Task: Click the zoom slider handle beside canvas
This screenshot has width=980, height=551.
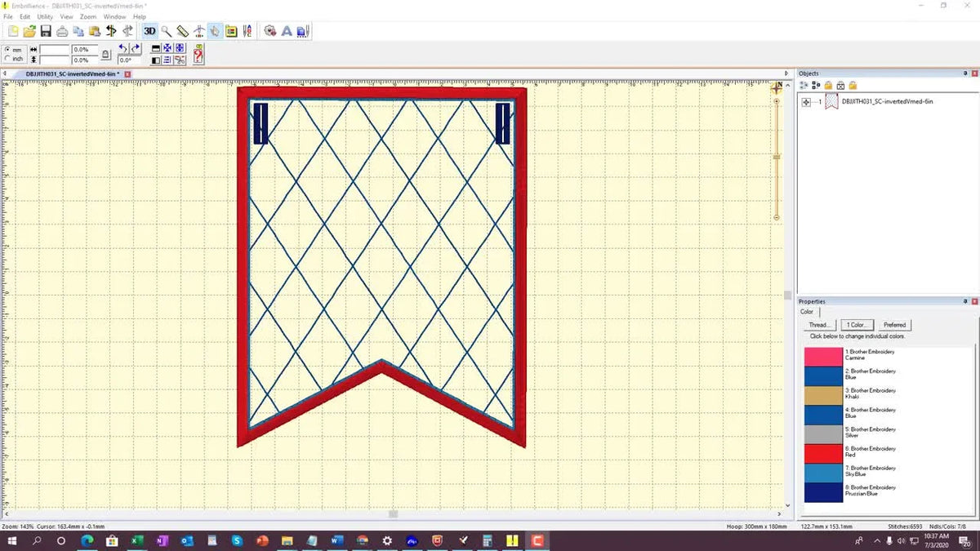Action: pyautogui.click(x=777, y=157)
